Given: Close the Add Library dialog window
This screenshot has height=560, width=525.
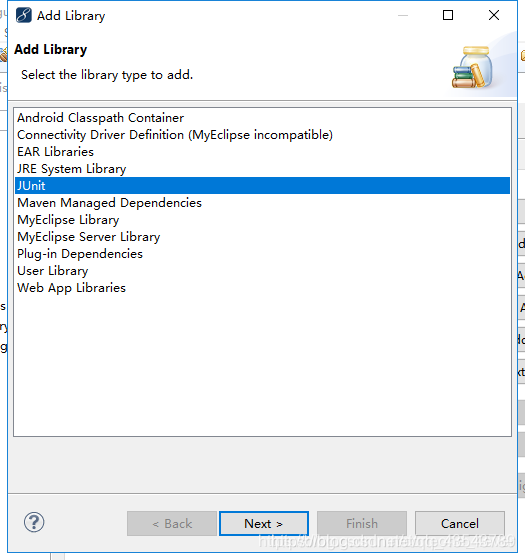Looking at the screenshot, I should [x=494, y=15].
